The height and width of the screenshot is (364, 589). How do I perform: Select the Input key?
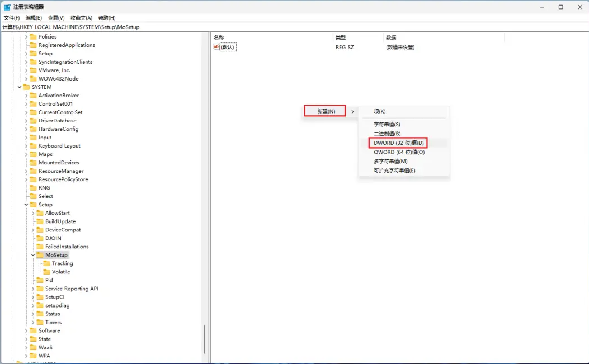click(45, 138)
